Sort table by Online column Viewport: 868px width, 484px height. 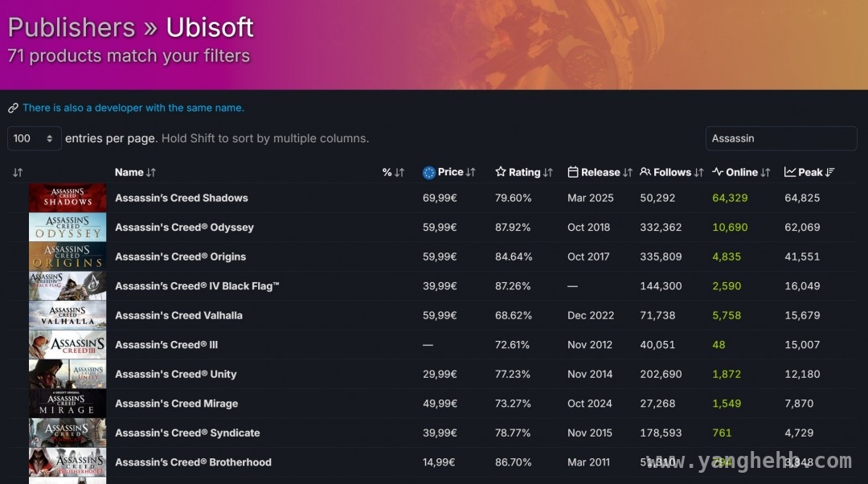(x=741, y=172)
